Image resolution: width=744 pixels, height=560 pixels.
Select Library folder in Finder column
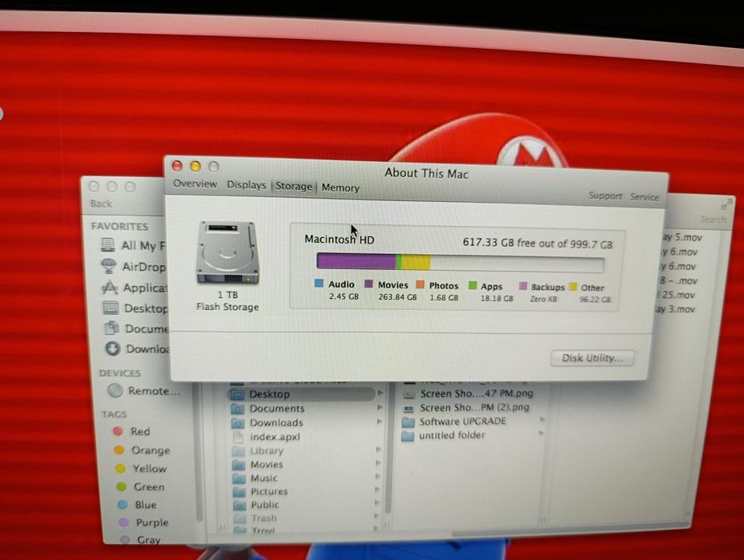(258, 450)
